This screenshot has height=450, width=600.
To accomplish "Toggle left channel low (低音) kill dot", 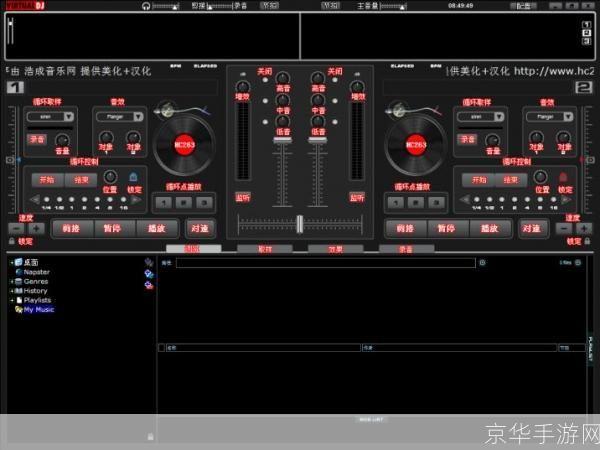I will [265, 122].
